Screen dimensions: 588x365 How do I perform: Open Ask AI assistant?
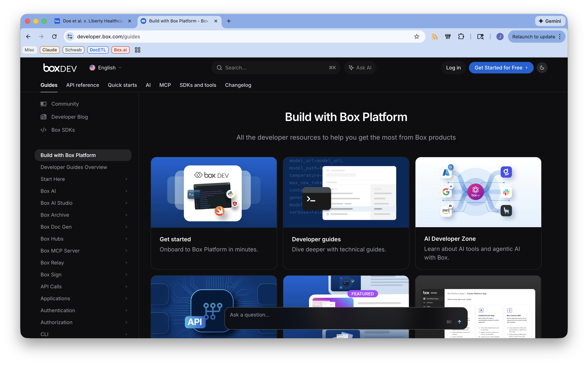pos(360,68)
